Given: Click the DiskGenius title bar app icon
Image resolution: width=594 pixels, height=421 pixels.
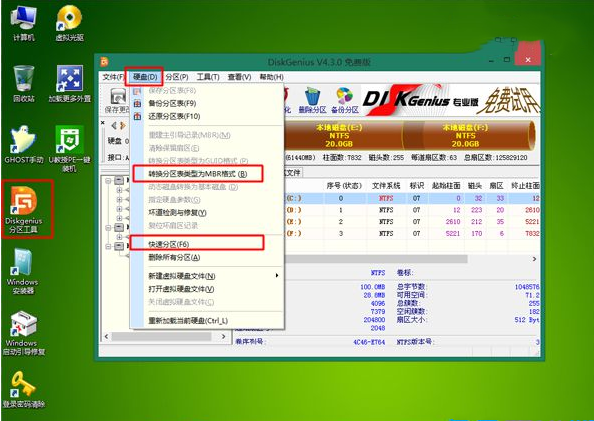Looking at the screenshot, I should coord(105,61).
